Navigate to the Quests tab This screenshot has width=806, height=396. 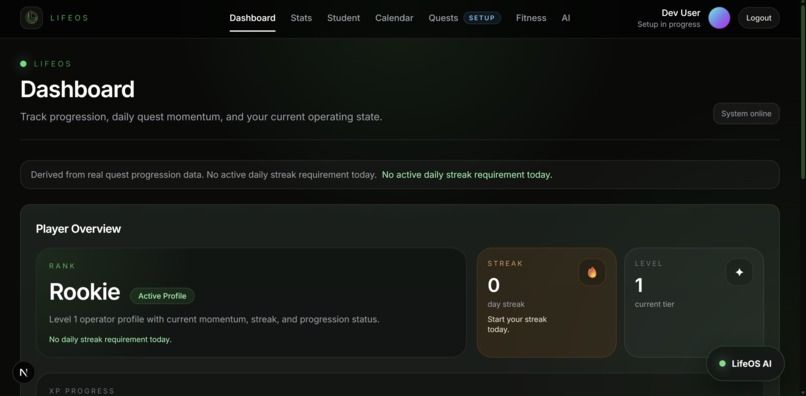443,18
